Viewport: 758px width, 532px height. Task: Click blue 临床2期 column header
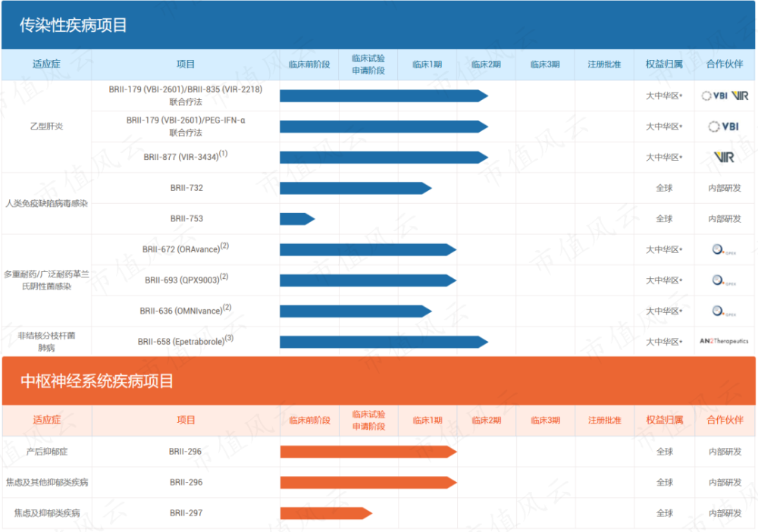pos(487,64)
